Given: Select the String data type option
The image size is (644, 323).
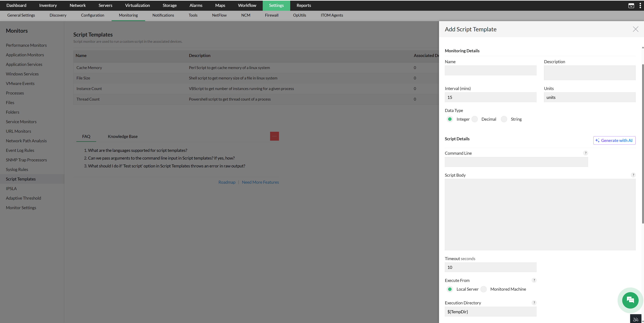Looking at the screenshot, I should coord(504,119).
